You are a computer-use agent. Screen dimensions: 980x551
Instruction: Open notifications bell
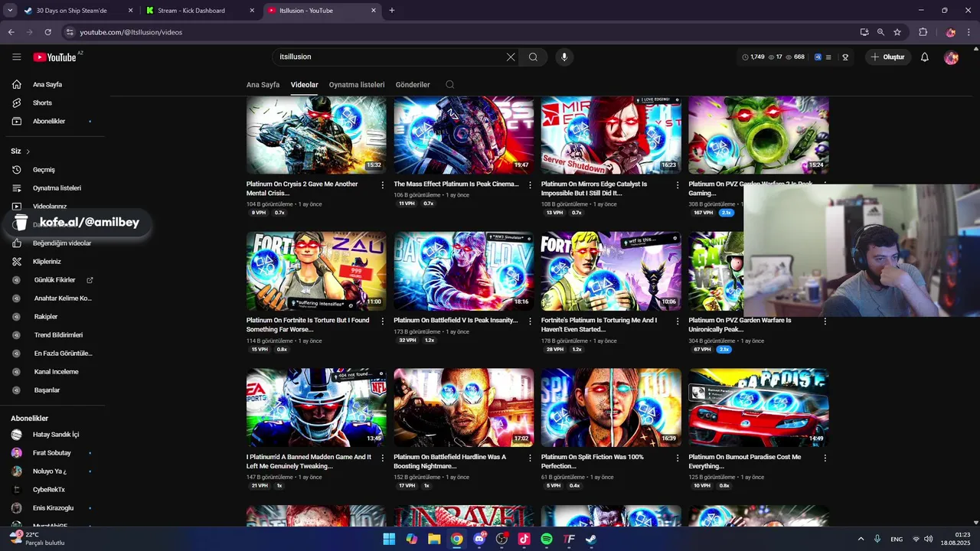click(924, 57)
